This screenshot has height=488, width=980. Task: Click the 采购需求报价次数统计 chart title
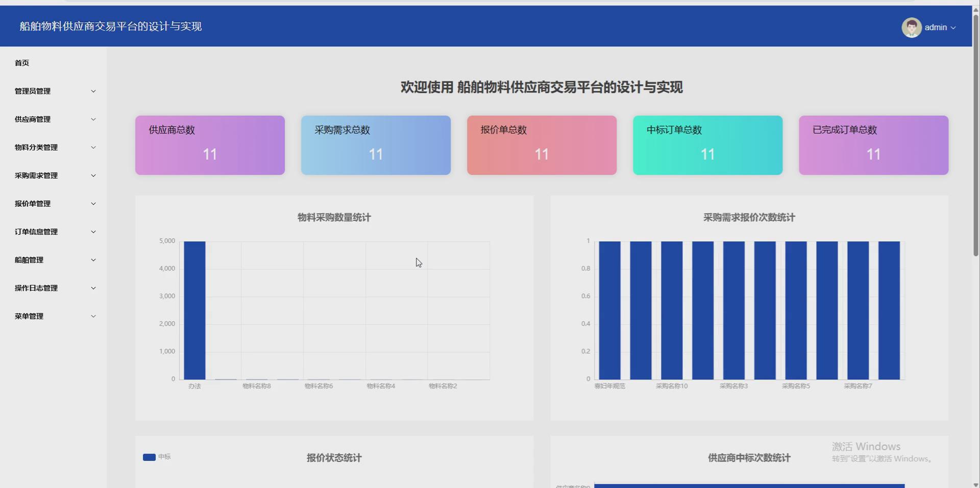pyautogui.click(x=749, y=217)
